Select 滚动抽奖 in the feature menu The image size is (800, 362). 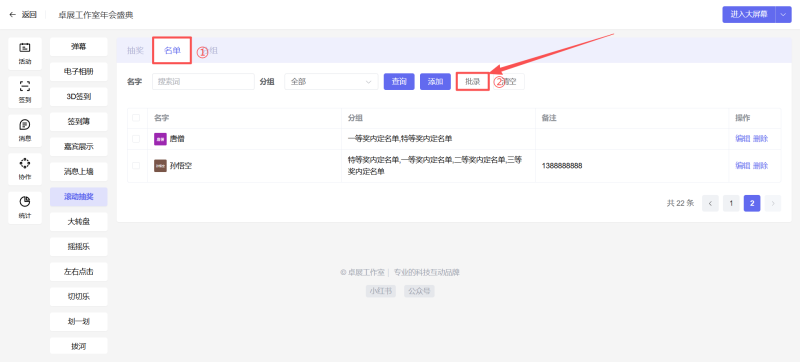79,197
